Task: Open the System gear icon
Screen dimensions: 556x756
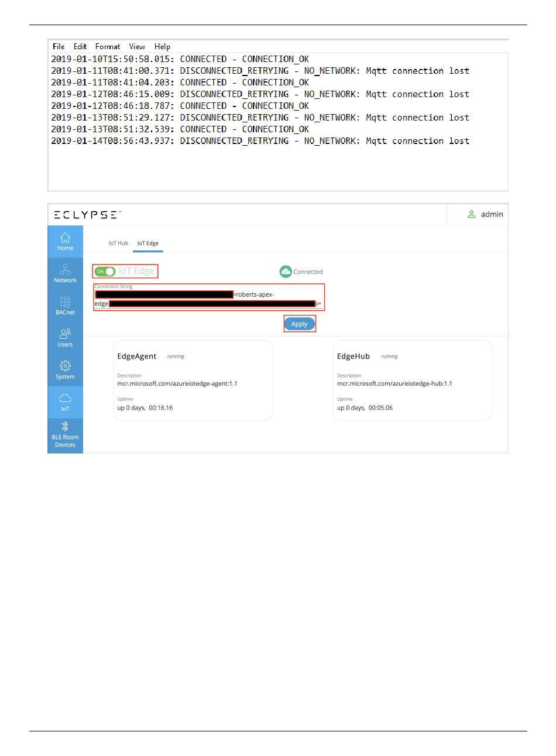Action: [65, 366]
